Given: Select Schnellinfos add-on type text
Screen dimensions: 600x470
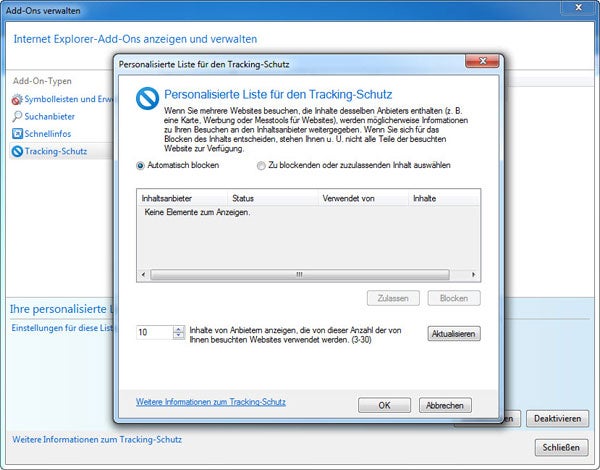Looking at the screenshot, I should [x=48, y=134].
